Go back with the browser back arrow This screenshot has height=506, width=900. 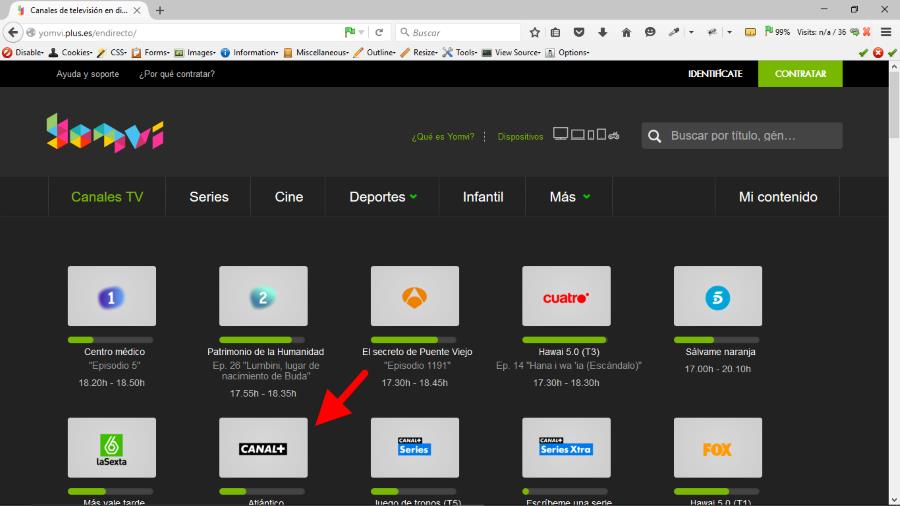13,32
